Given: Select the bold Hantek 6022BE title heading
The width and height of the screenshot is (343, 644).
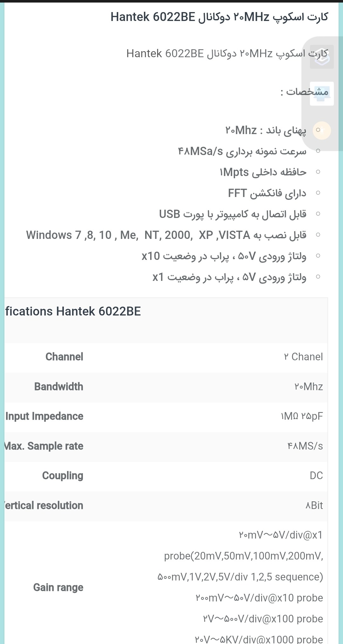Looking at the screenshot, I should (219, 17).
